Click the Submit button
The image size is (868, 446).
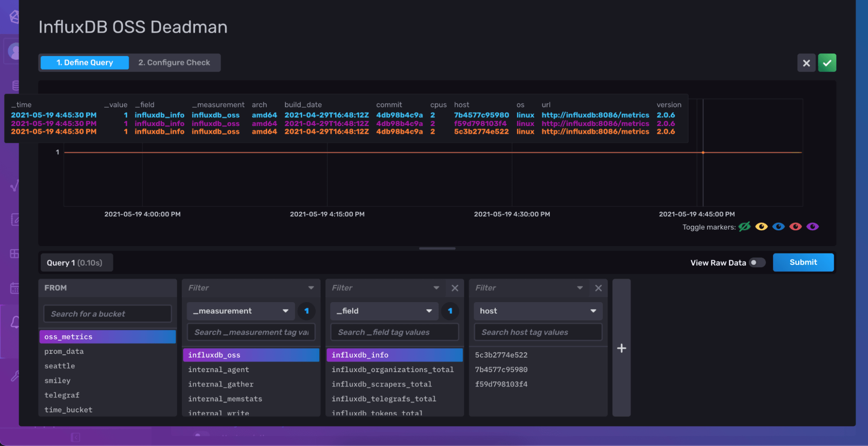click(x=802, y=262)
